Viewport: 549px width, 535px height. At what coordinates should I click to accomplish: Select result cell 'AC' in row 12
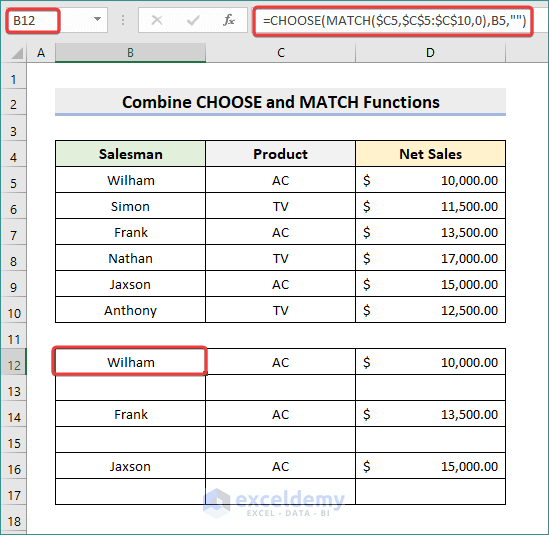(280, 362)
